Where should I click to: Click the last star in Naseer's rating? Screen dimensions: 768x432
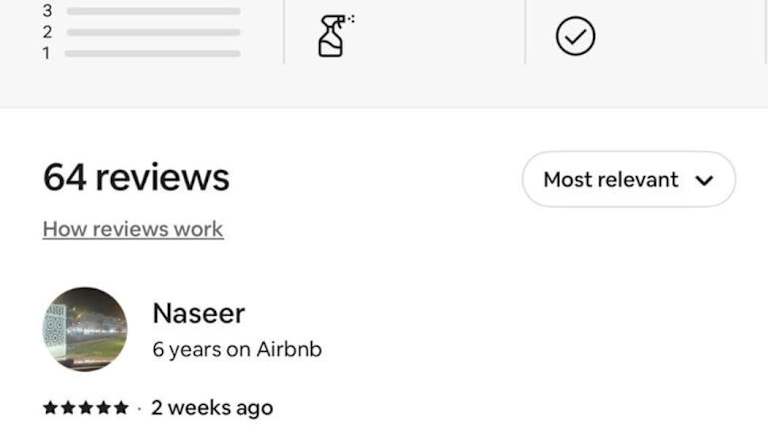click(121, 408)
